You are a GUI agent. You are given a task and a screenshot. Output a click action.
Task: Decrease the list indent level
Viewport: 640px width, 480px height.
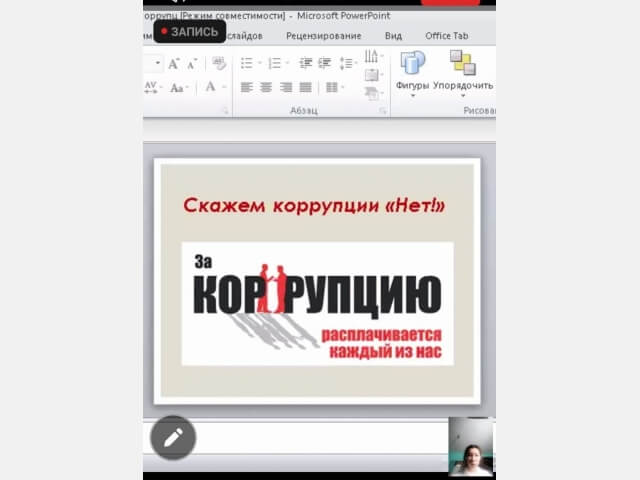pyautogui.click(x=306, y=63)
